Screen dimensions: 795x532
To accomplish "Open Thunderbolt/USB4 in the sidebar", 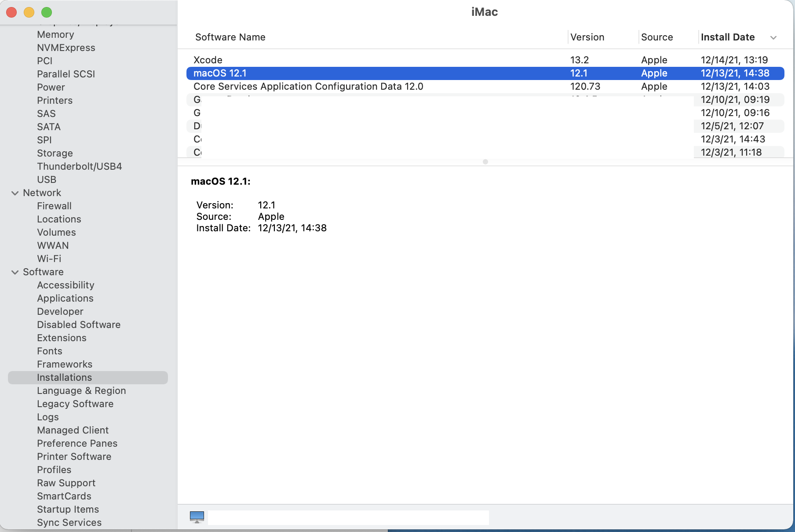I will (80, 167).
